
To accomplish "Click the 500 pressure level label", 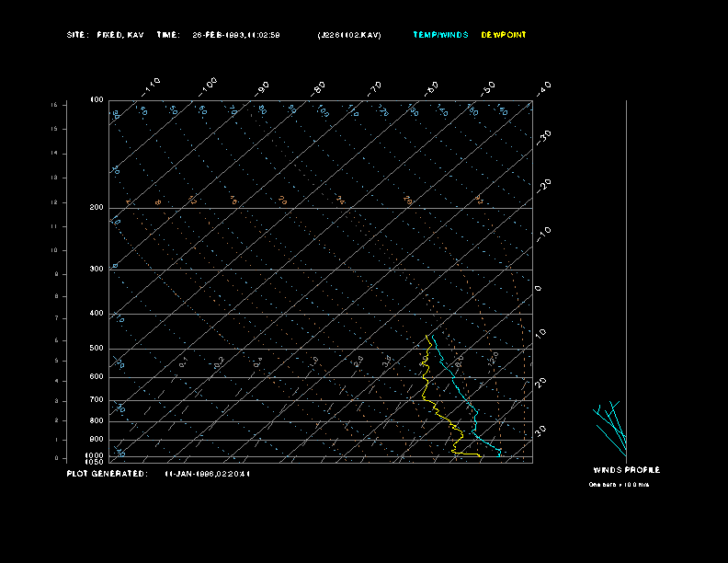I will (x=97, y=348).
